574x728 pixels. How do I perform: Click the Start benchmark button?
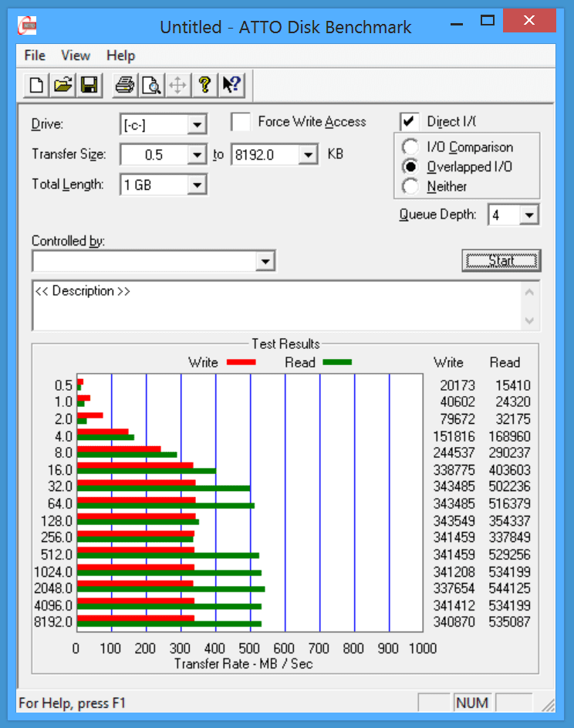pos(501,260)
